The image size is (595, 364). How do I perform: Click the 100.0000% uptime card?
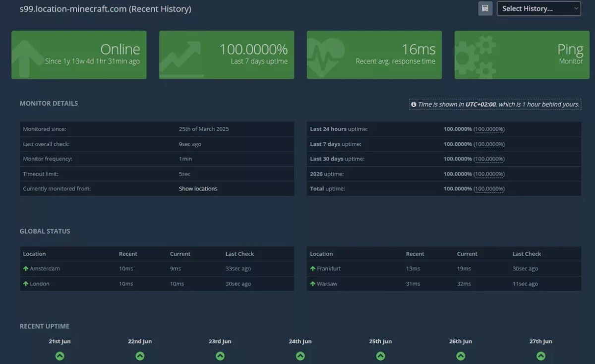(x=227, y=55)
